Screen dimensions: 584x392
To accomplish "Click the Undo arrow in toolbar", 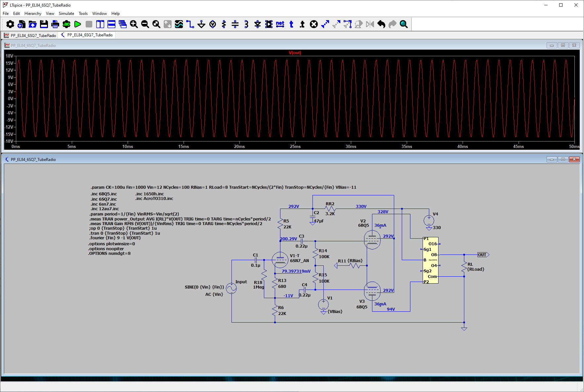I will [381, 24].
